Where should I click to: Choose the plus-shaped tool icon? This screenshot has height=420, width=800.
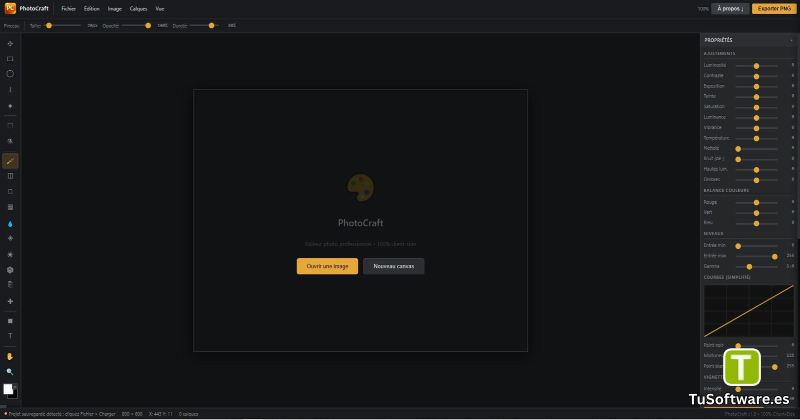pyautogui.click(x=10, y=302)
